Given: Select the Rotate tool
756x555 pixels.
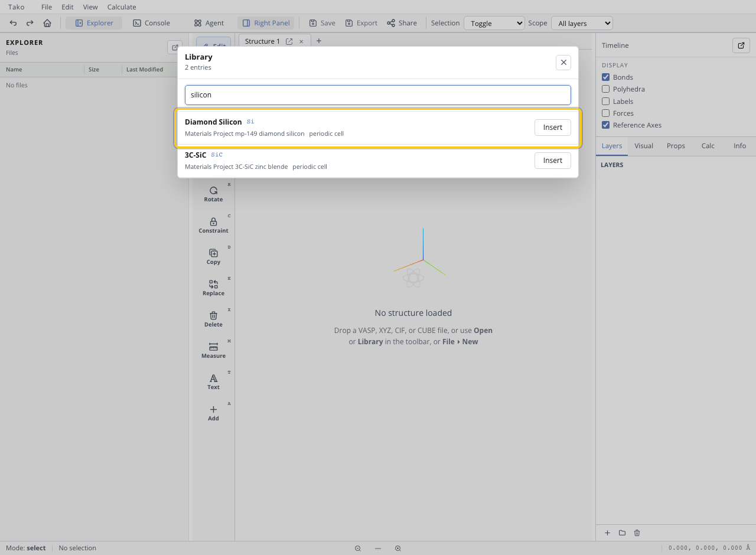Looking at the screenshot, I should click(213, 194).
